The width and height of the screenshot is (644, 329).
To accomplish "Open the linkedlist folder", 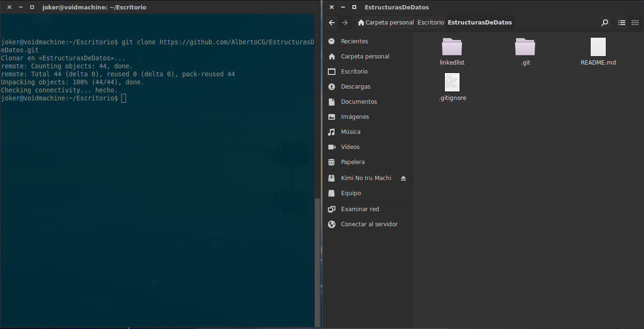I will (452, 48).
